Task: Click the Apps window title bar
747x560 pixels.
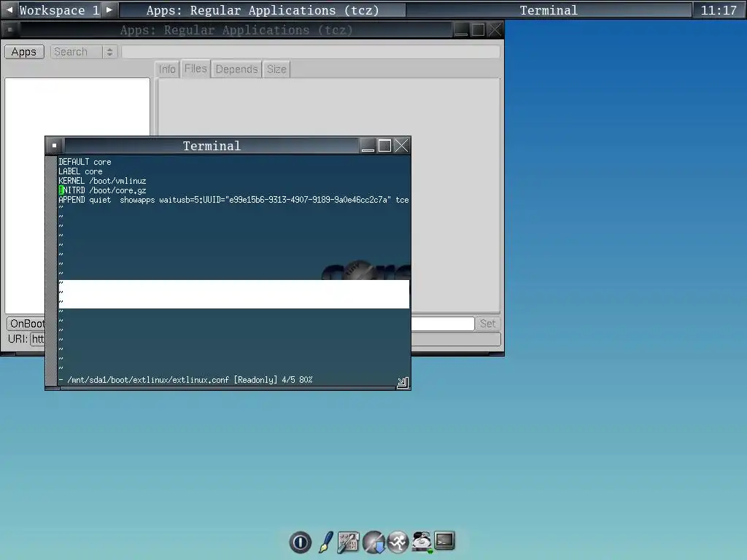Action: click(x=236, y=30)
